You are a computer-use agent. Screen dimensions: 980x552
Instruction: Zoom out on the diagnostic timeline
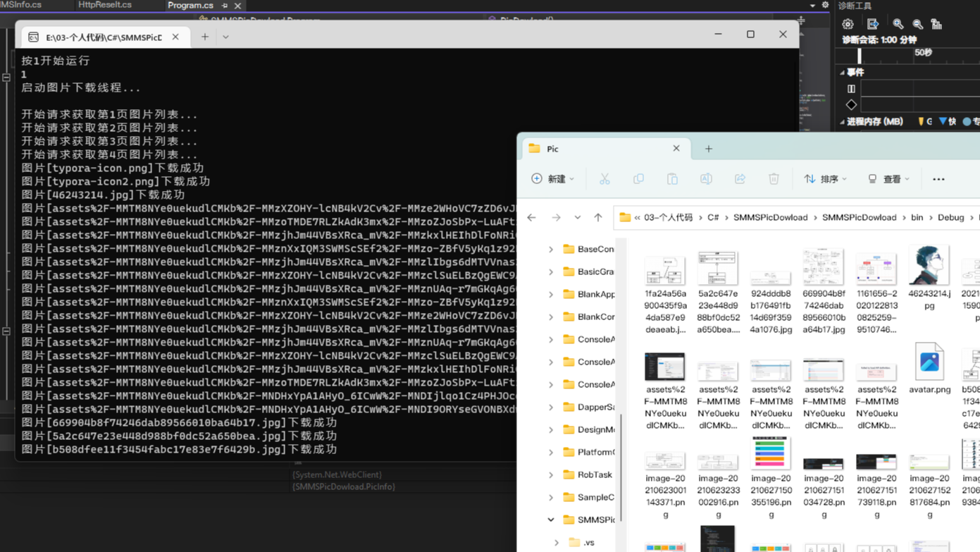point(917,24)
